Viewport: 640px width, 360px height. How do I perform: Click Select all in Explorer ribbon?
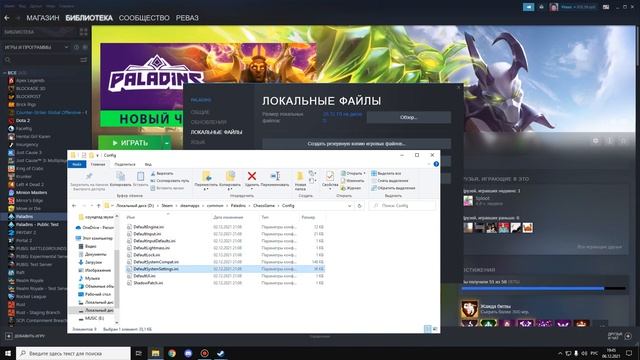pos(386,173)
